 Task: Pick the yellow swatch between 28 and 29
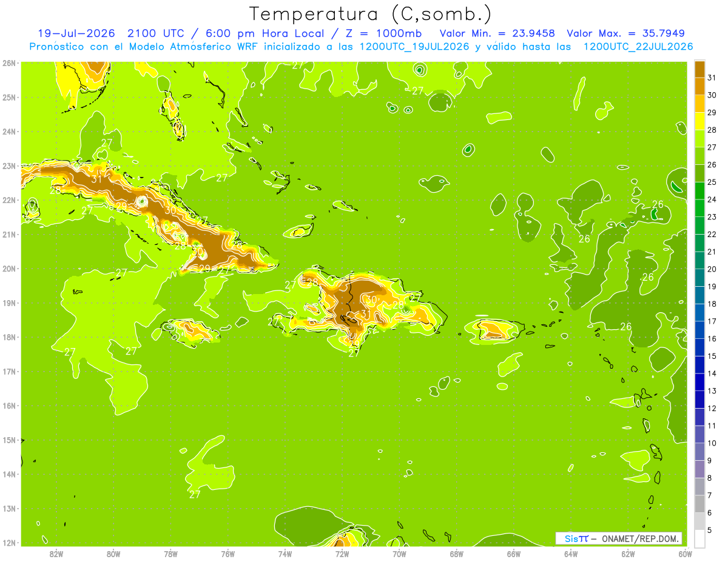(699, 121)
